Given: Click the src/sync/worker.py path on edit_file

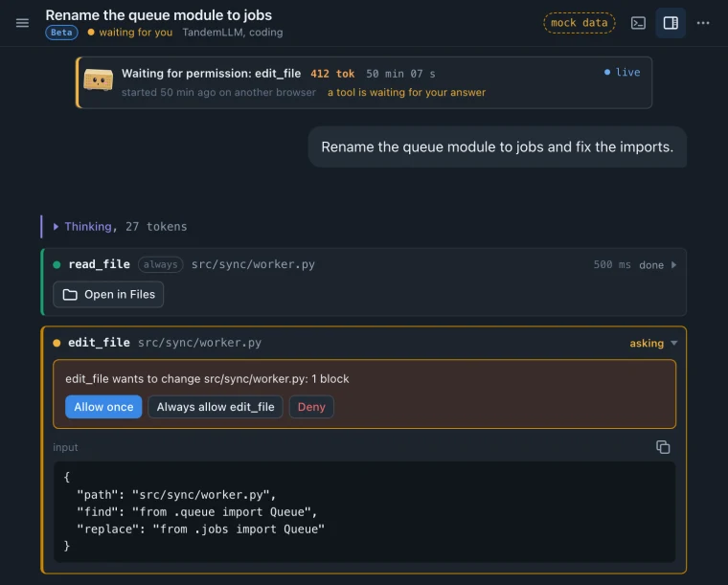Looking at the screenshot, I should [199, 343].
